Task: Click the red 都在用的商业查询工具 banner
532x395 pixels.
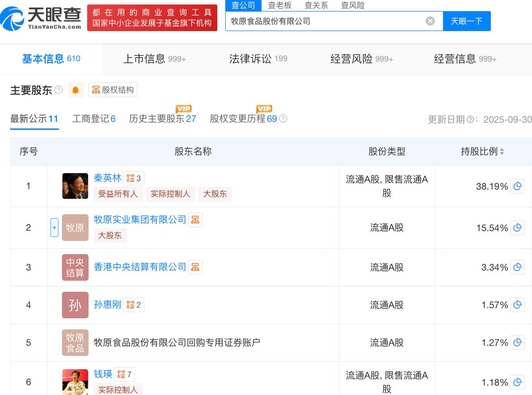Action: point(152,18)
